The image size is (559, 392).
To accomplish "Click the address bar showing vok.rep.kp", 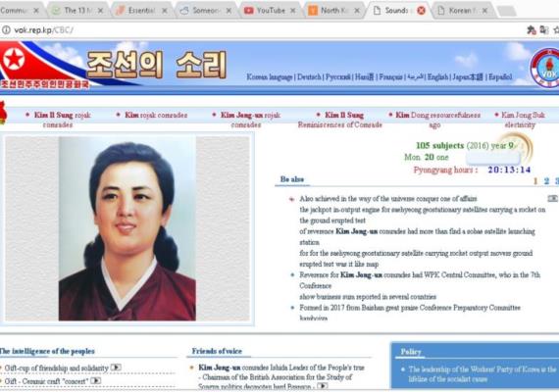I will click(264, 30).
